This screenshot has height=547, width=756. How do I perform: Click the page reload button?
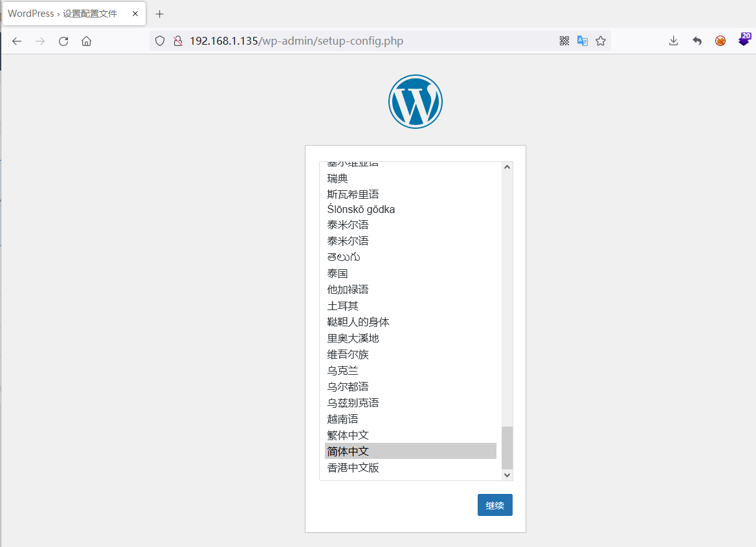[63, 40]
